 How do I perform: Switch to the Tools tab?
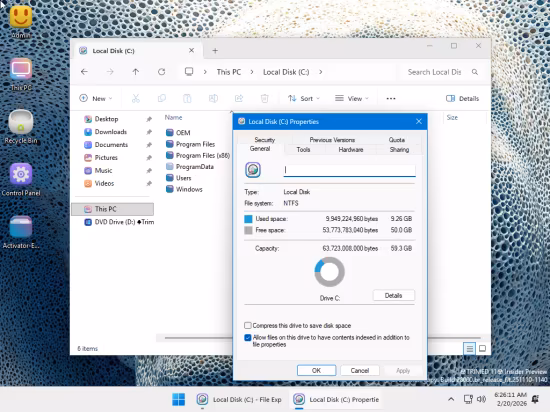click(303, 150)
